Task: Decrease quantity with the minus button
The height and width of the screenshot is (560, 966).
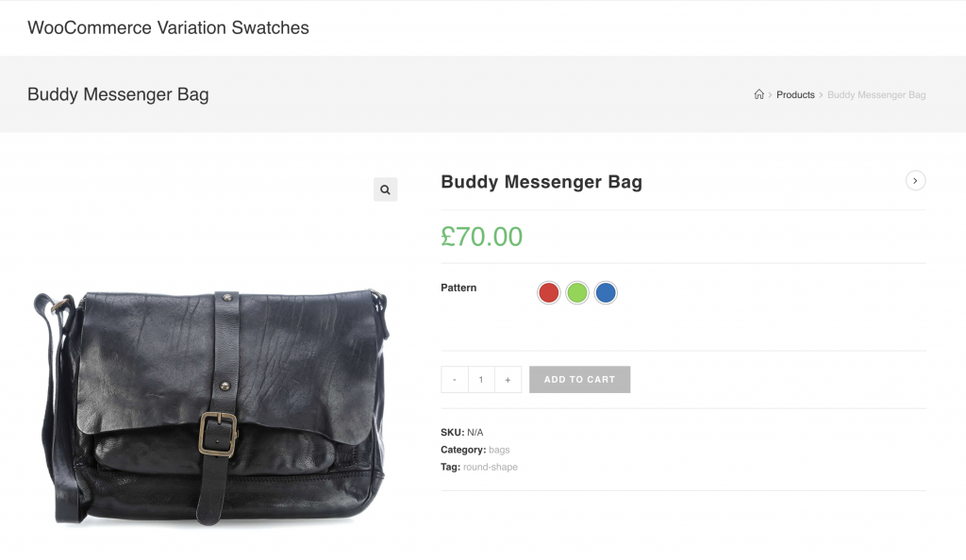Action: (x=455, y=379)
